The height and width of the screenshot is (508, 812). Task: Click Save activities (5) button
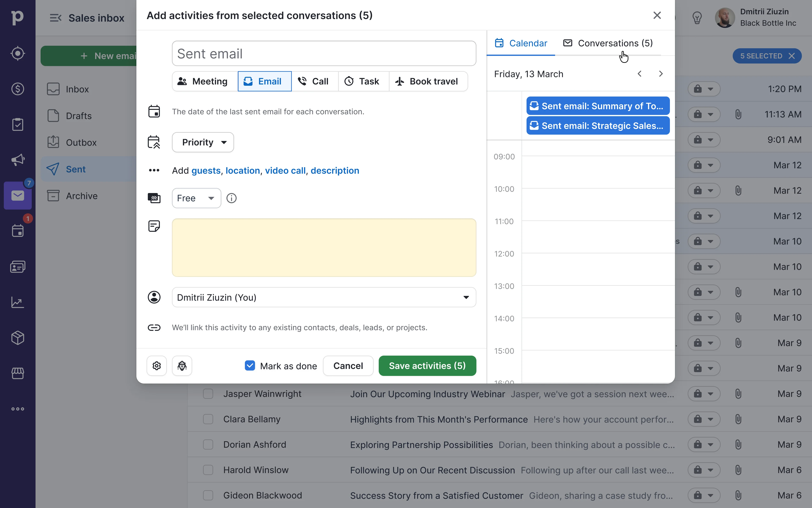[427, 366]
